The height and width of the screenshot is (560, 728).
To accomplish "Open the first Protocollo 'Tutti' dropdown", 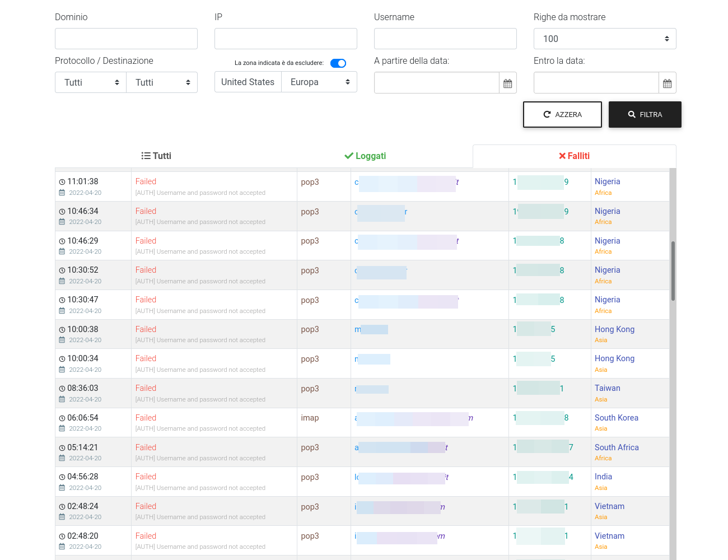I will [91, 82].
